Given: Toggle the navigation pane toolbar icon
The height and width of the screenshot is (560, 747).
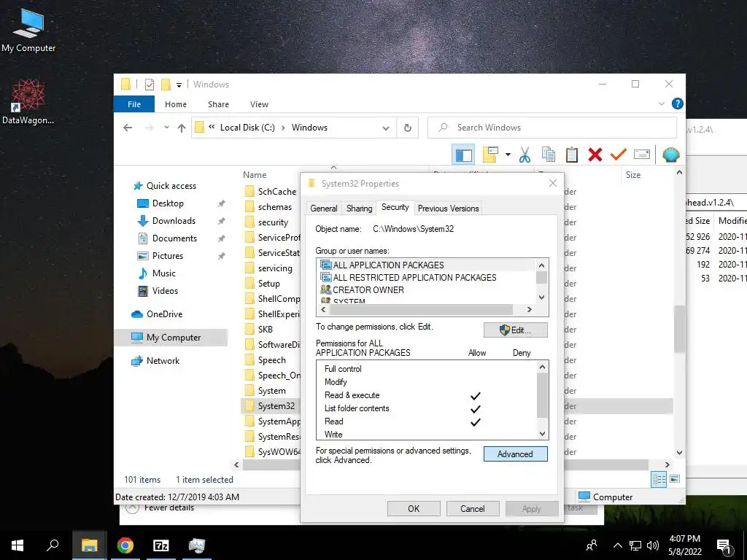Looking at the screenshot, I should 463,155.
